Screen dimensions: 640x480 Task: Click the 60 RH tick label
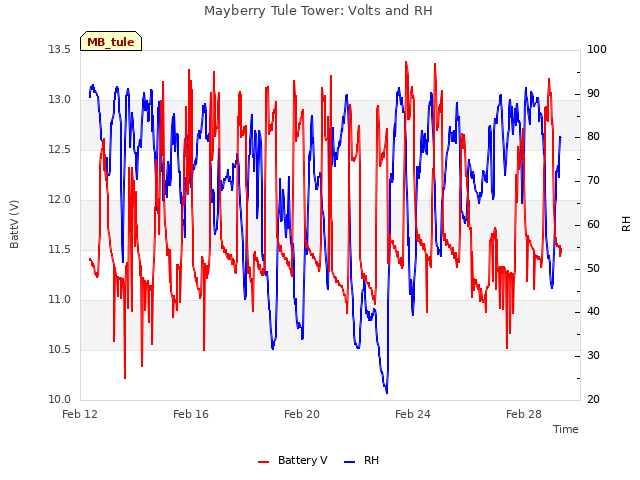tap(593, 224)
